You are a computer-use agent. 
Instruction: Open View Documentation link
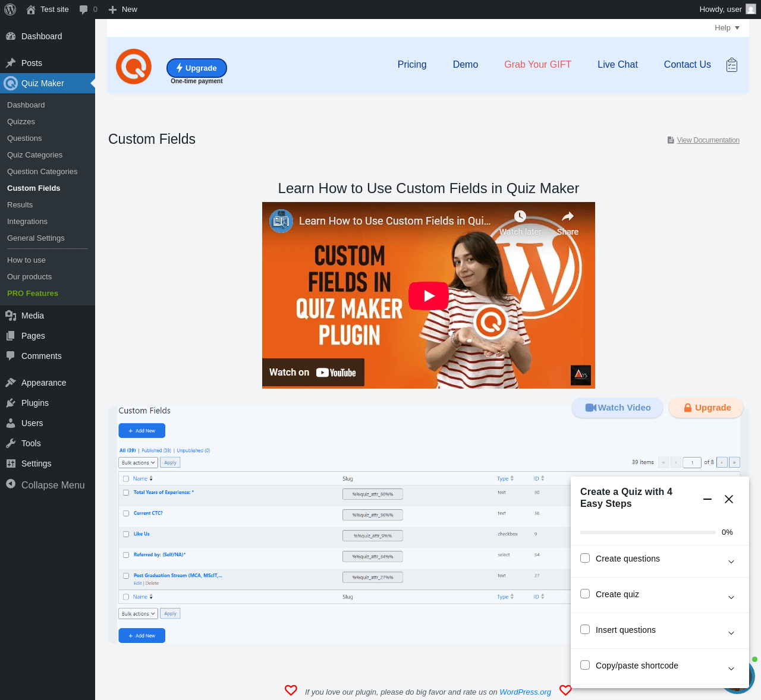pos(703,140)
